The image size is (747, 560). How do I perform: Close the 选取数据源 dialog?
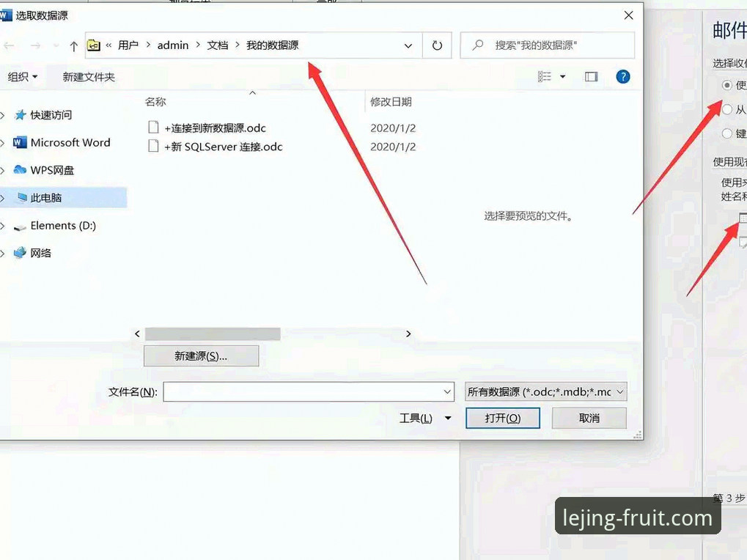[629, 15]
